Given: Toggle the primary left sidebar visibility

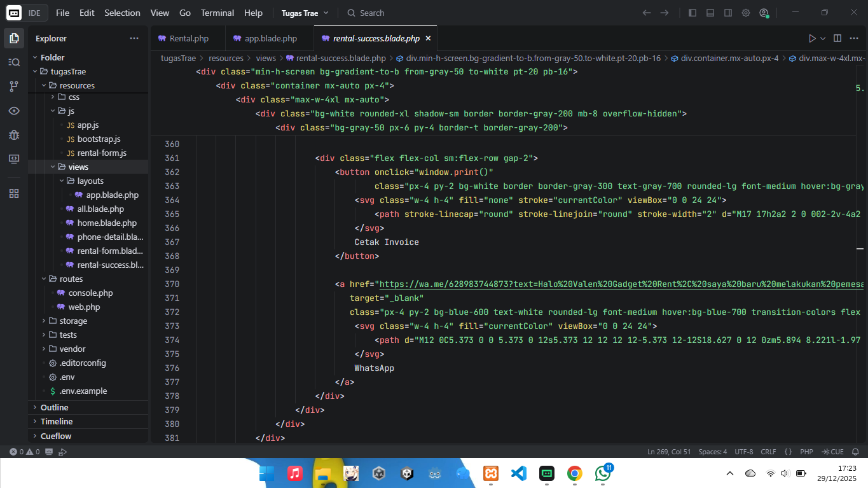Looking at the screenshot, I should point(692,13).
